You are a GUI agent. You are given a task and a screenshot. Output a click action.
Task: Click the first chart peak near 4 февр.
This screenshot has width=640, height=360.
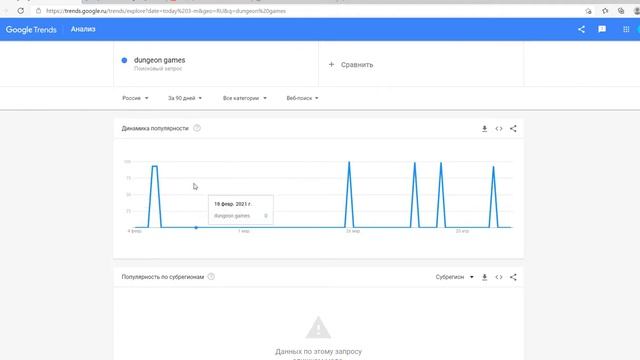point(155,166)
